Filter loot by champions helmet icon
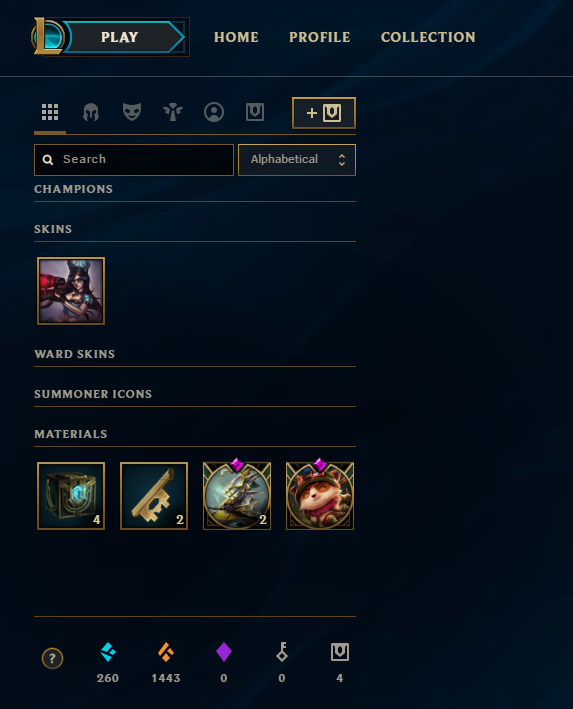Viewport: 573px width, 709px height. (91, 112)
